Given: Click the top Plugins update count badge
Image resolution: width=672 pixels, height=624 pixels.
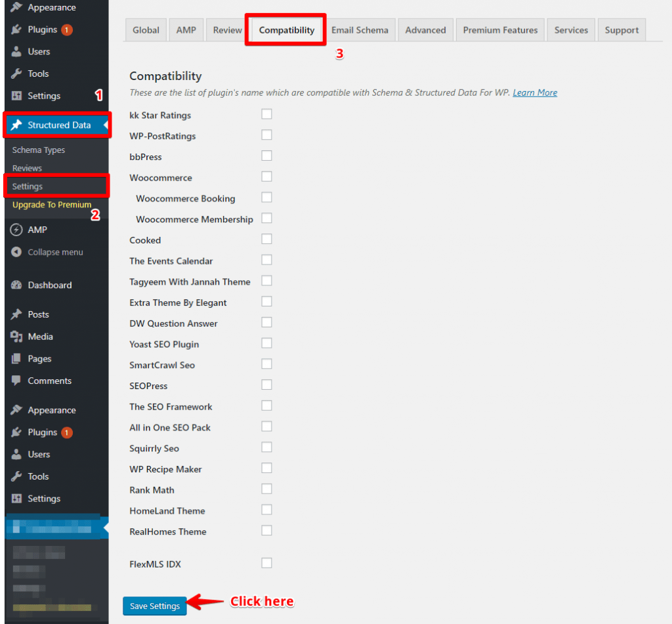Looking at the screenshot, I should pos(66,30).
